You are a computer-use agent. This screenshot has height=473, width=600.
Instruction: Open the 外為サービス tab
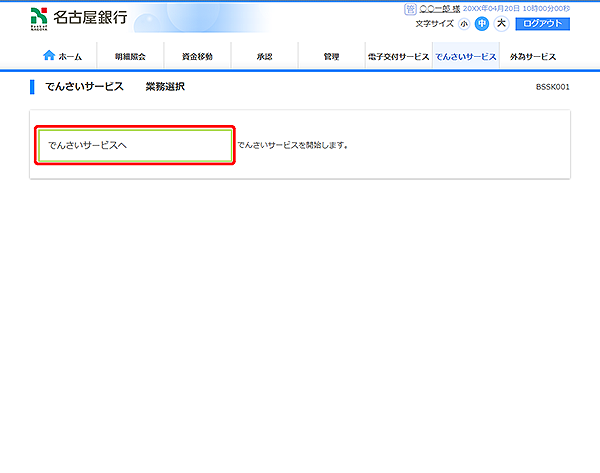[532, 57]
